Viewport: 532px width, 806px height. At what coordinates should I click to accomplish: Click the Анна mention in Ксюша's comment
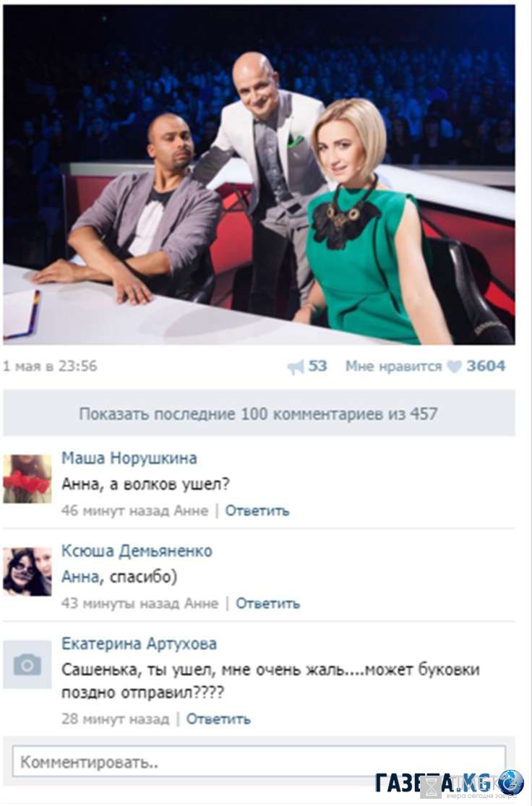(x=80, y=578)
